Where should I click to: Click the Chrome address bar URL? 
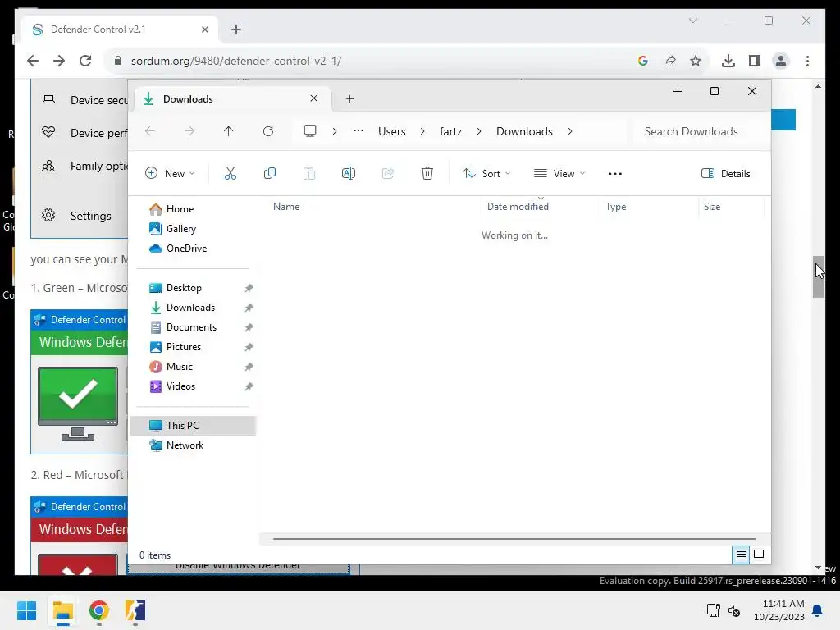[x=236, y=61]
